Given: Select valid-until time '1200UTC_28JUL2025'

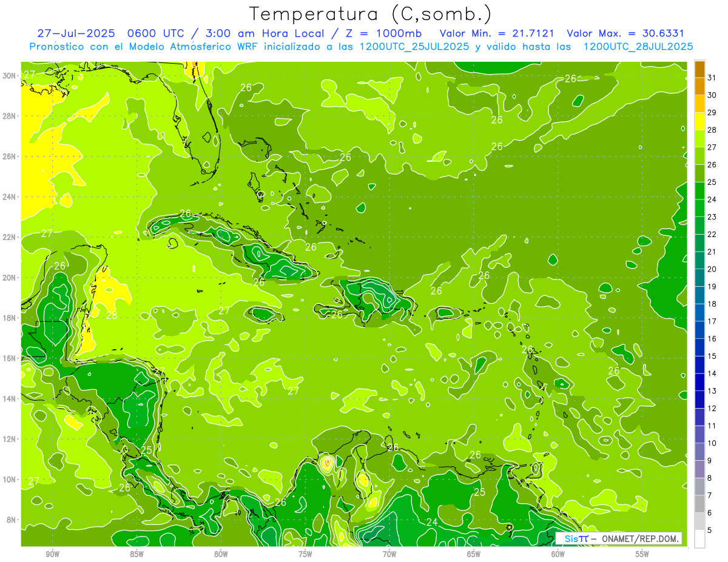Looking at the screenshot, I should click(x=638, y=46).
